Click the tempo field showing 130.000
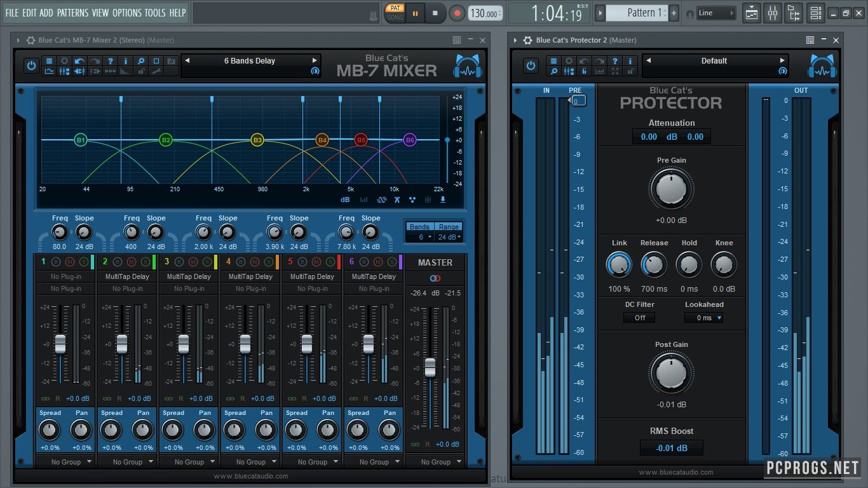868x488 pixels. coord(484,13)
